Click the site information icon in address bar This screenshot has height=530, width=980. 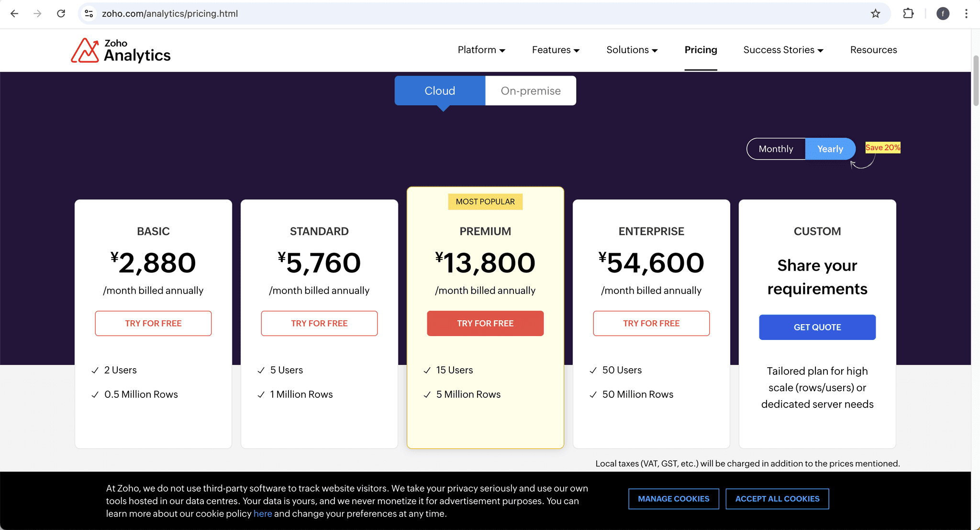pos(89,13)
